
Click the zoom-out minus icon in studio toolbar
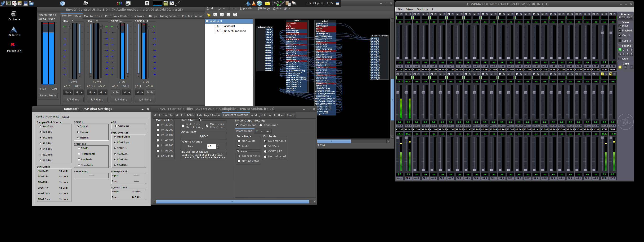point(222,15)
